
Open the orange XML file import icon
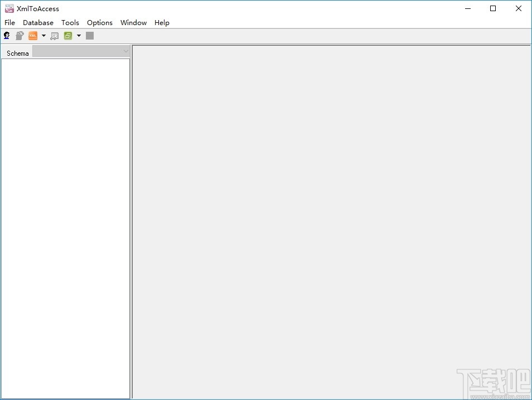pyautogui.click(x=33, y=35)
